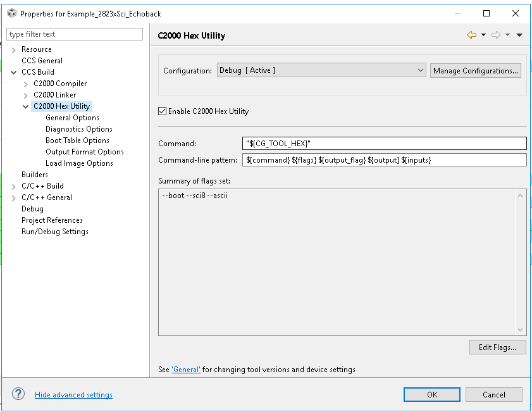The width and height of the screenshot is (532, 412).
Task: Open the forward history dropdown arrow
Action: coord(507,35)
